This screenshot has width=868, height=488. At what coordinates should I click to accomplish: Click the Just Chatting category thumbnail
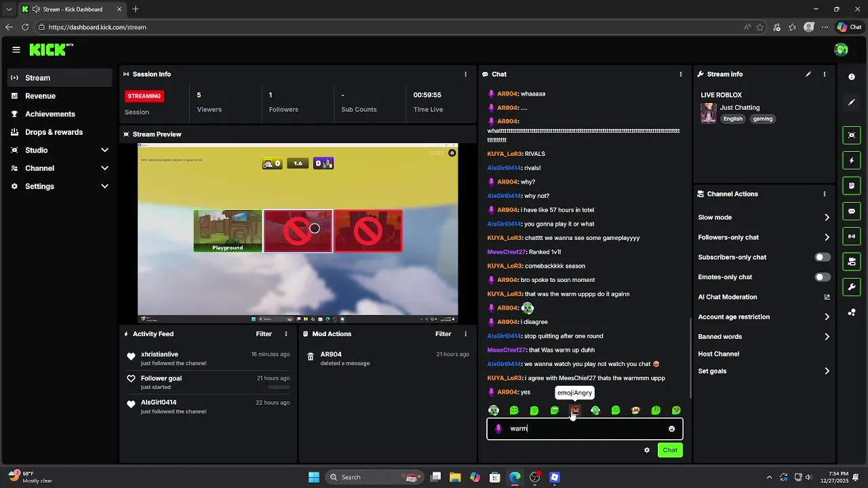709,113
